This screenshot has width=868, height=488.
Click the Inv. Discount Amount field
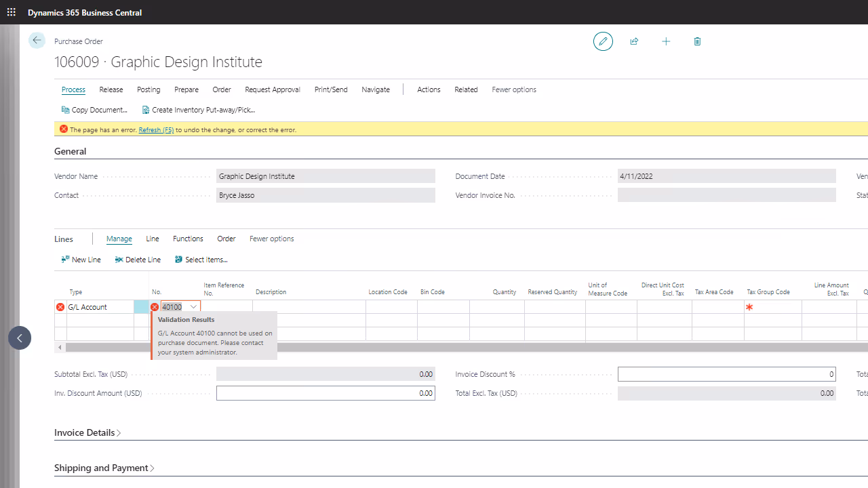(325, 393)
